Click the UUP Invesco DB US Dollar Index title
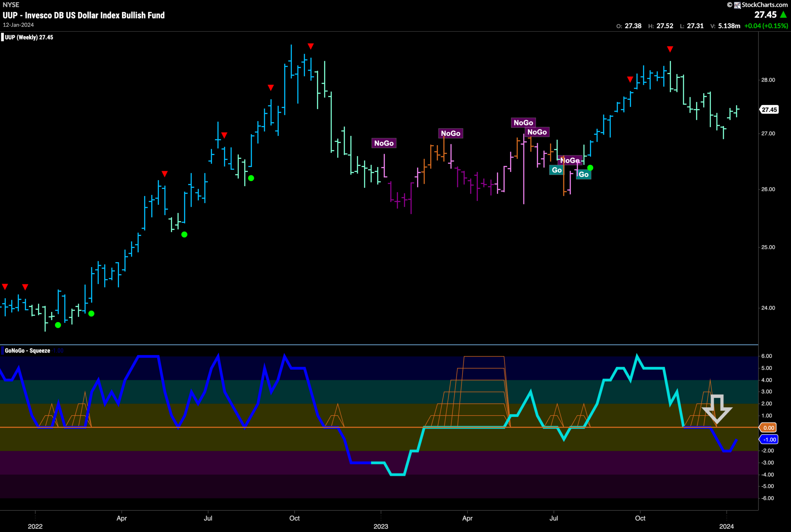Viewport: 791px width, 532px height. click(x=84, y=15)
